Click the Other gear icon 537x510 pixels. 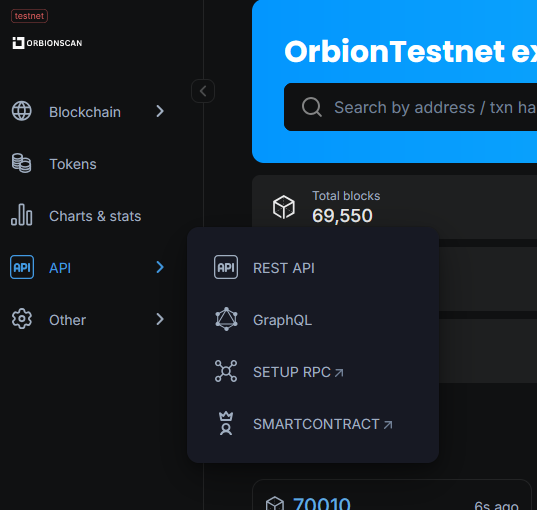(x=22, y=319)
